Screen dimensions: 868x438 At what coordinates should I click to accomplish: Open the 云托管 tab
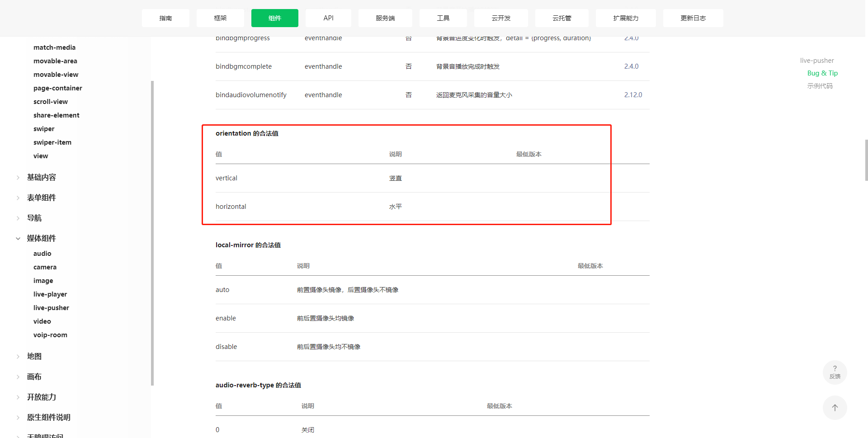pyautogui.click(x=562, y=18)
